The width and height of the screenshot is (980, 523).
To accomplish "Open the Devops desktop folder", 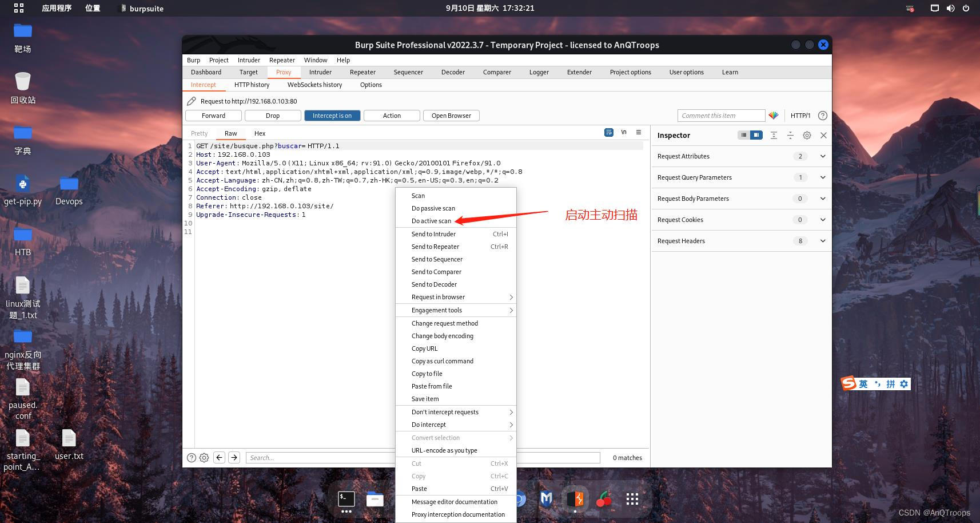I will (x=69, y=190).
